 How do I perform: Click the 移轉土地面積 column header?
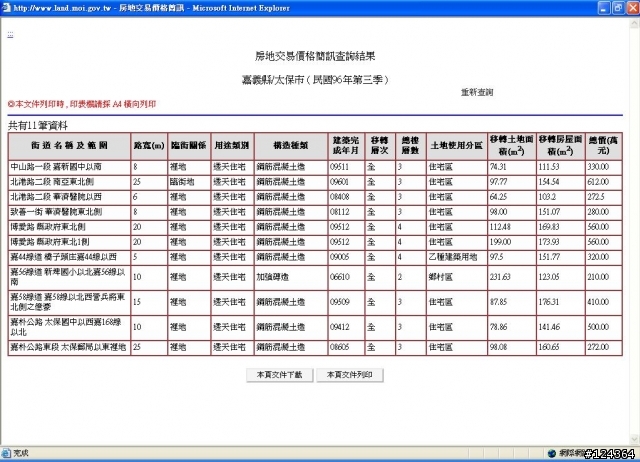(512, 146)
